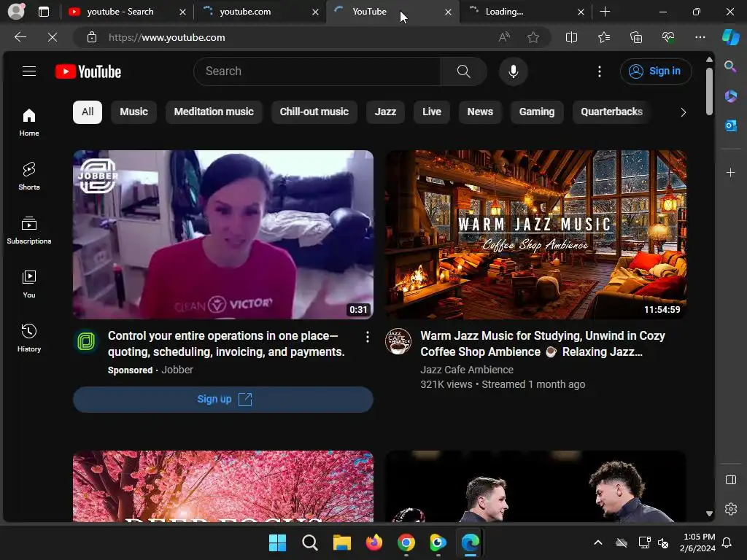Open the YouTube hamburger guide menu
The image size is (747, 560).
pyautogui.click(x=29, y=71)
